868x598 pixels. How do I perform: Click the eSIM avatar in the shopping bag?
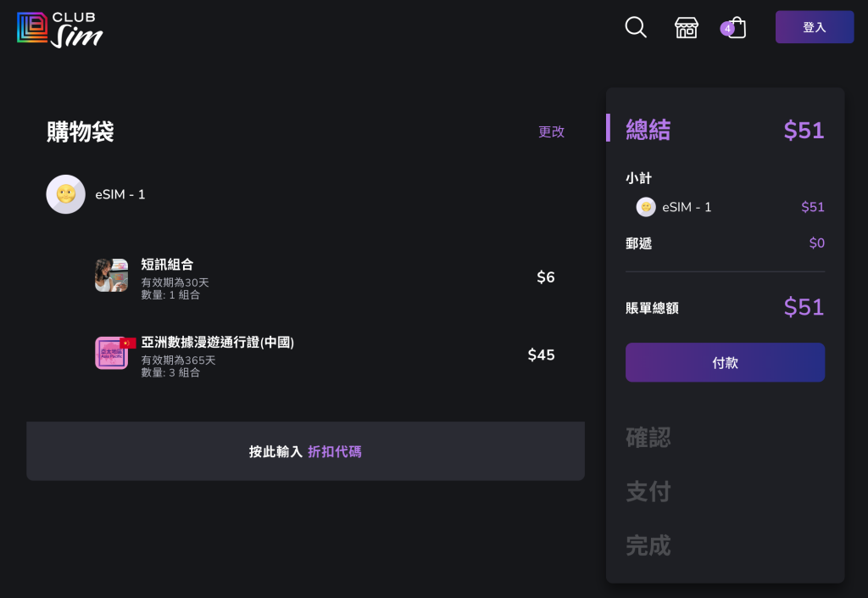click(65, 194)
